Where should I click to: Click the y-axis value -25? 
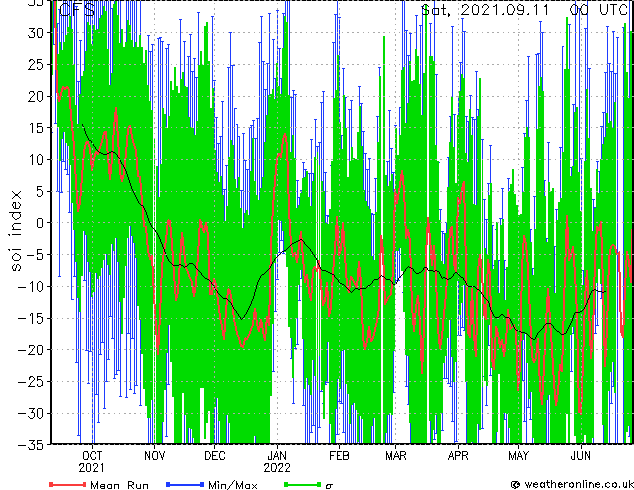[32, 382]
